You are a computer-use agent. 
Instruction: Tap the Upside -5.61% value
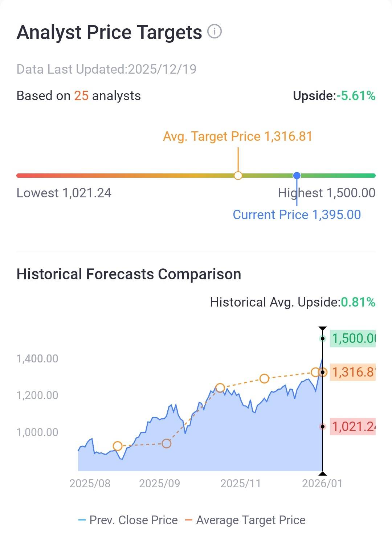pyautogui.click(x=356, y=96)
